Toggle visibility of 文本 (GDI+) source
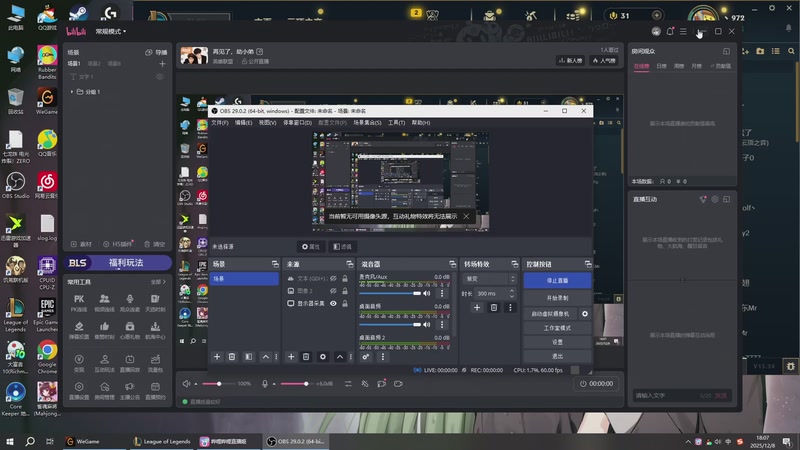Viewport: 800px width, 450px height. point(333,278)
